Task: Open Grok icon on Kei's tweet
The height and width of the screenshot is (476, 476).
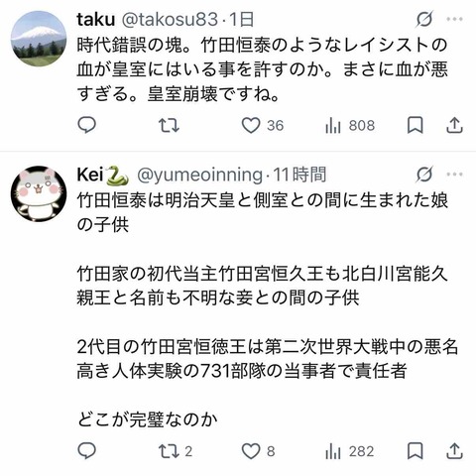Action: tap(424, 175)
